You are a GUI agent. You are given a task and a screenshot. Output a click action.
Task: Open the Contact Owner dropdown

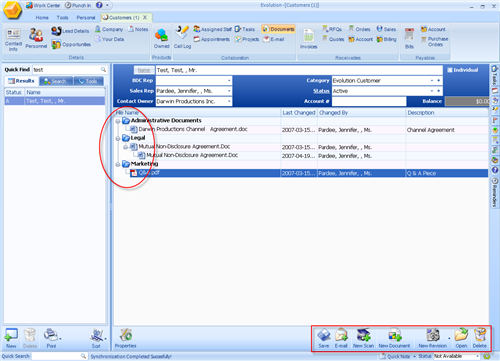tap(229, 101)
